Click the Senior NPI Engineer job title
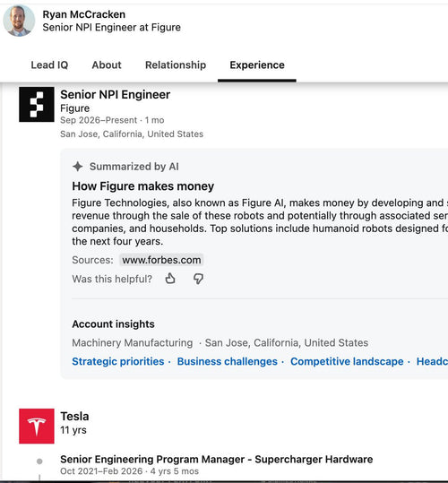The height and width of the screenshot is (483, 448). [116, 95]
